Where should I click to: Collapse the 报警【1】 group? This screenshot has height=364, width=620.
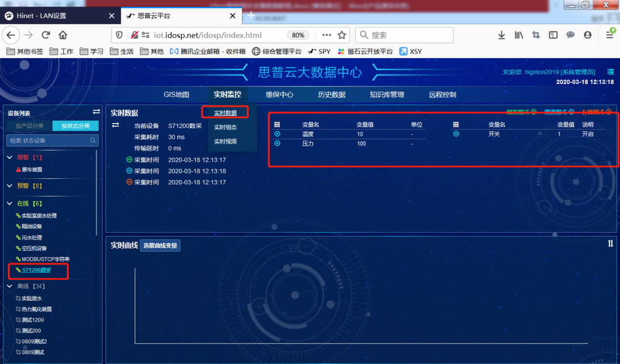(10, 157)
